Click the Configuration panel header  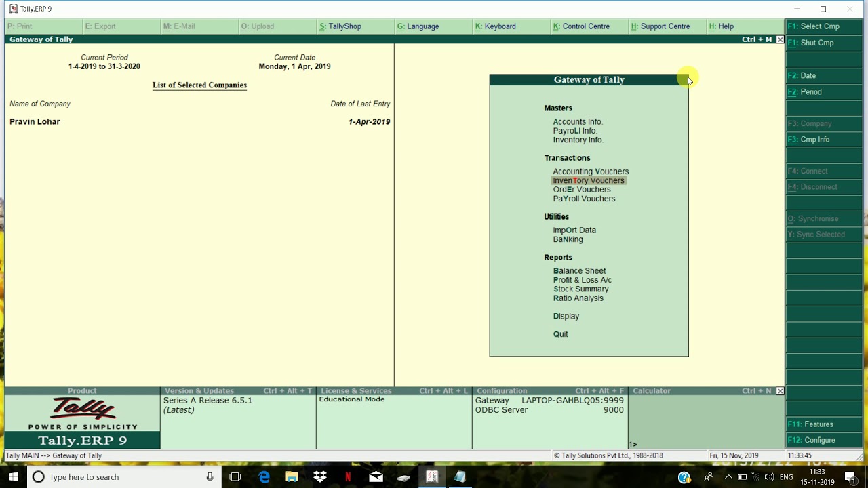(x=550, y=391)
